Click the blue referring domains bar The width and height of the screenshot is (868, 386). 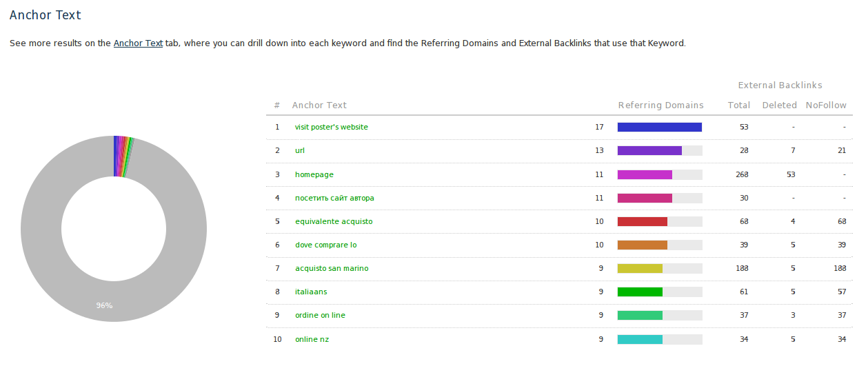[659, 127]
